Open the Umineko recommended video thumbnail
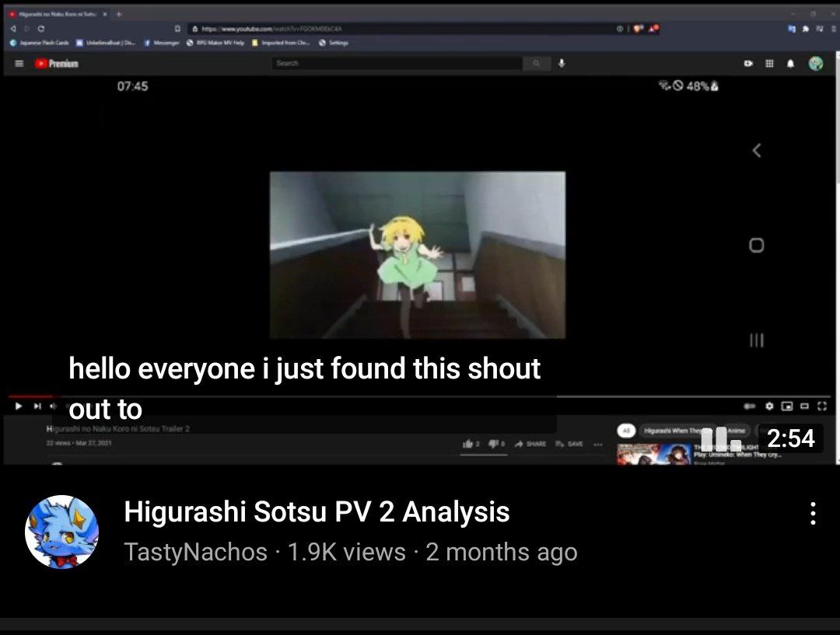Viewport: 840px width, 635px height. point(654,453)
